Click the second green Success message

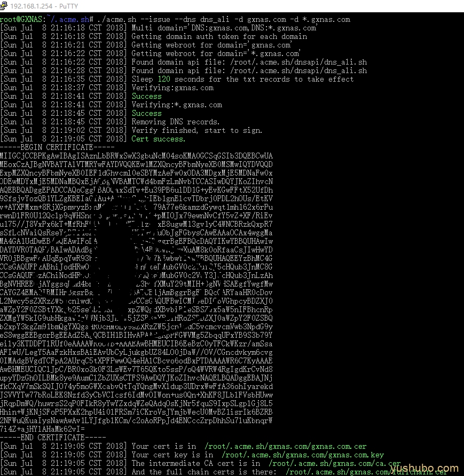(x=146, y=113)
